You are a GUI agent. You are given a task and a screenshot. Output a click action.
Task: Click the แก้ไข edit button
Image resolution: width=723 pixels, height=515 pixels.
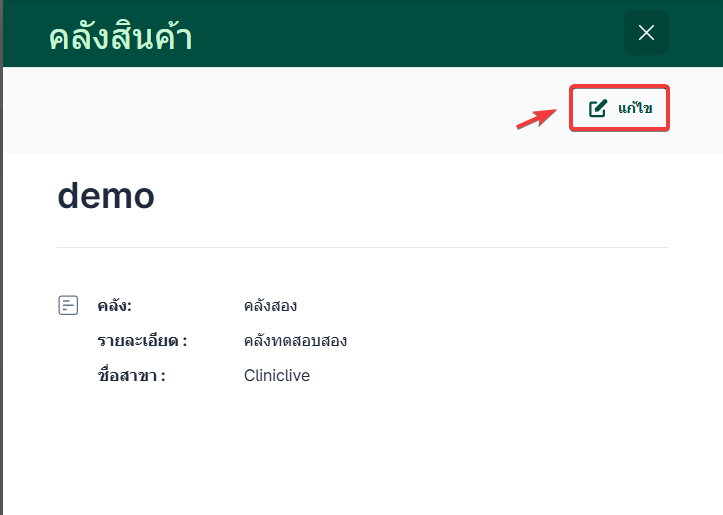(x=619, y=108)
